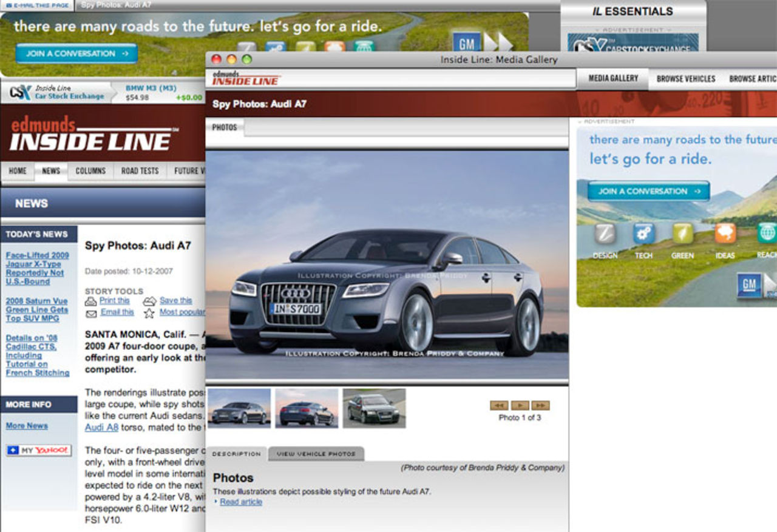Click the GREEN leaf icon
The image size is (777, 532).
pyautogui.click(x=682, y=234)
